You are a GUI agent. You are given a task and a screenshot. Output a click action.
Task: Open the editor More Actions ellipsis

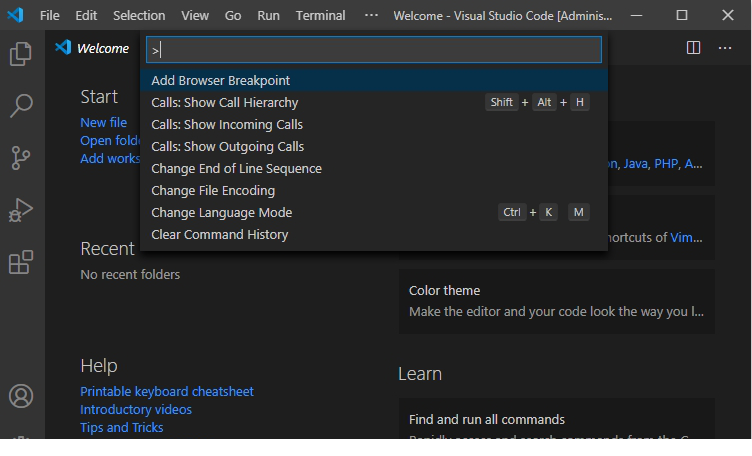pos(725,48)
